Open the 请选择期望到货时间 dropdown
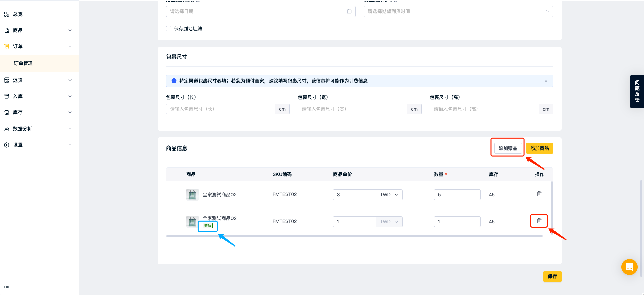644x295 pixels. (x=458, y=11)
